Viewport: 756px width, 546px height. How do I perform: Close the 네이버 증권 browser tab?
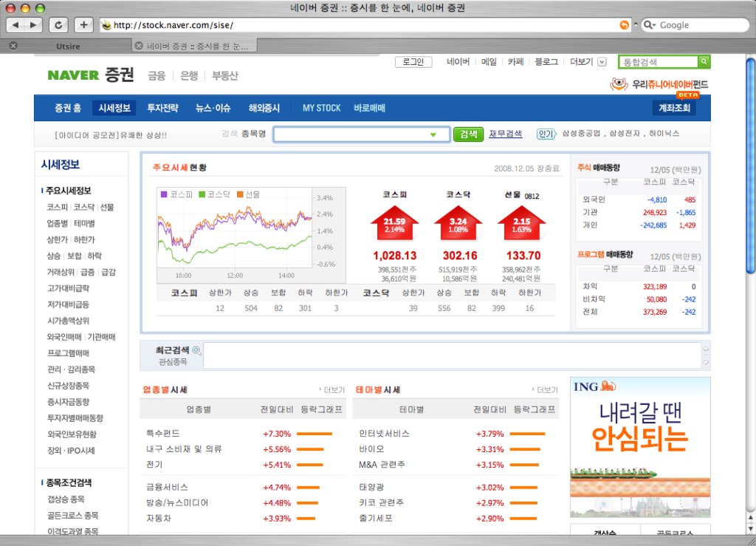click(139, 46)
